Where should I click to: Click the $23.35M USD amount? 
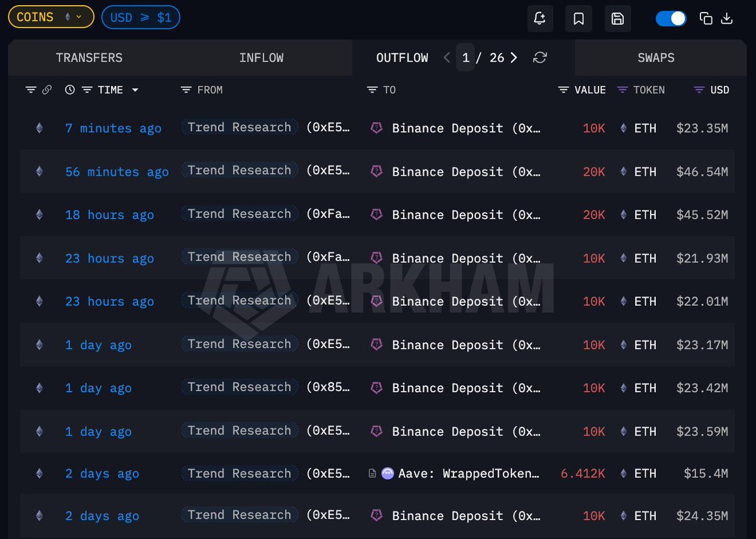[x=702, y=129]
